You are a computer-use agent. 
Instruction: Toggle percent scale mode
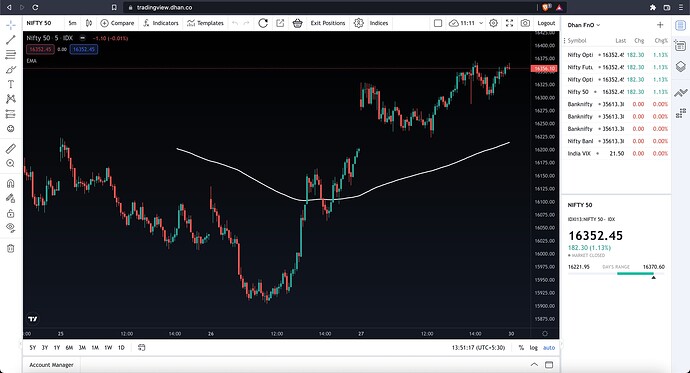[x=521, y=347]
